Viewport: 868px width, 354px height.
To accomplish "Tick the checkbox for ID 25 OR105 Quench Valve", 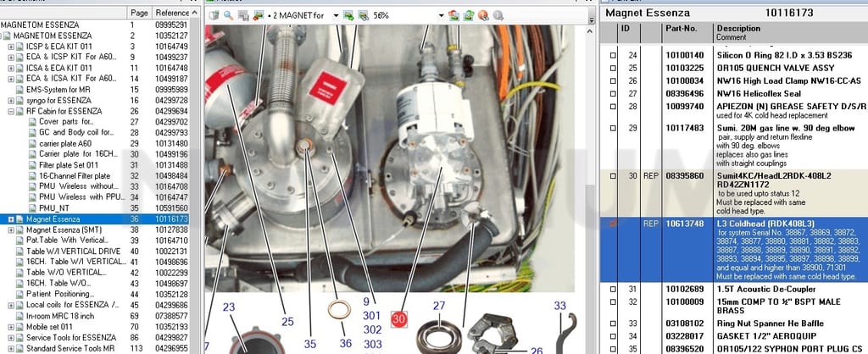I will pos(613,68).
